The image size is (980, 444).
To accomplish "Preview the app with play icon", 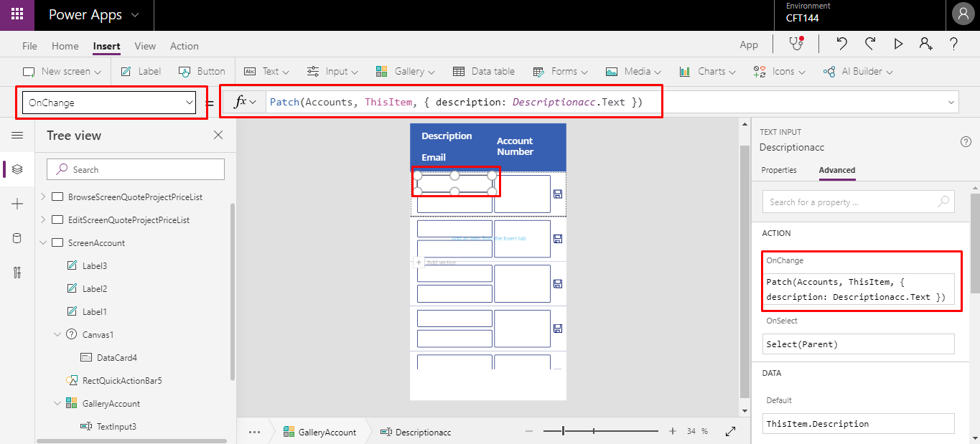I will tap(898, 44).
